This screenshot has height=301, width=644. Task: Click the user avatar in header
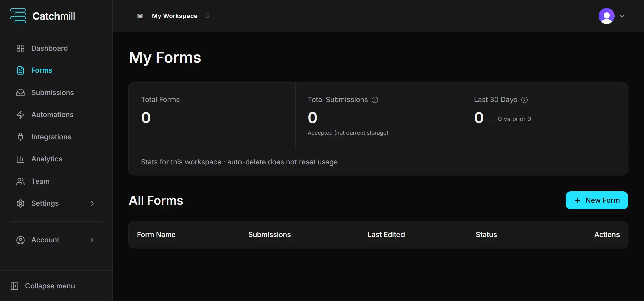click(x=607, y=16)
